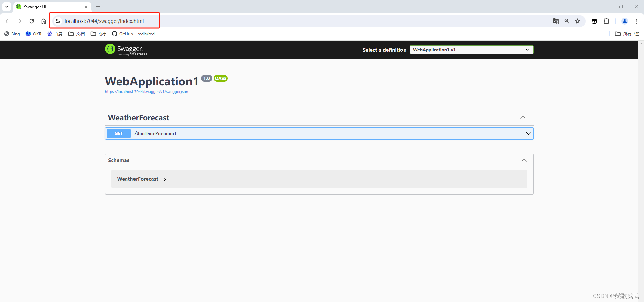Open the browser home page icon
This screenshot has height=302, width=644.
(44, 21)
